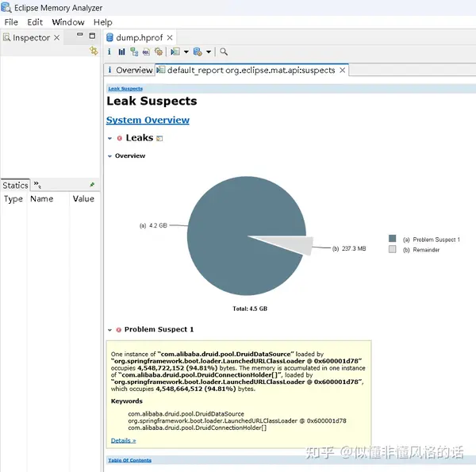The height and width of the screenshot is (472, 476).
Task: Click the 'Leak Suspects' page heading
Action: point(152,101)
